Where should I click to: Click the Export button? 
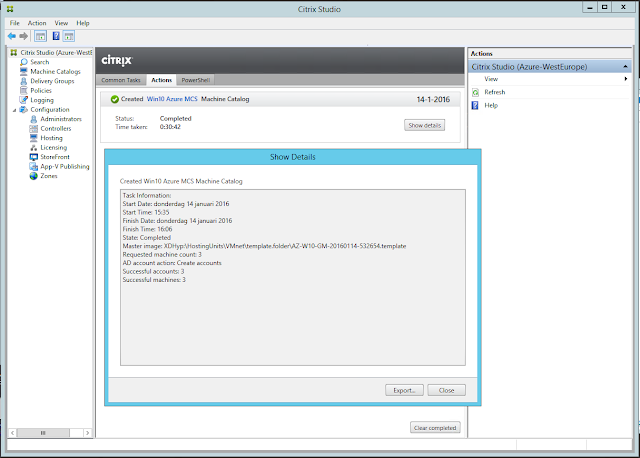point(404,390)
